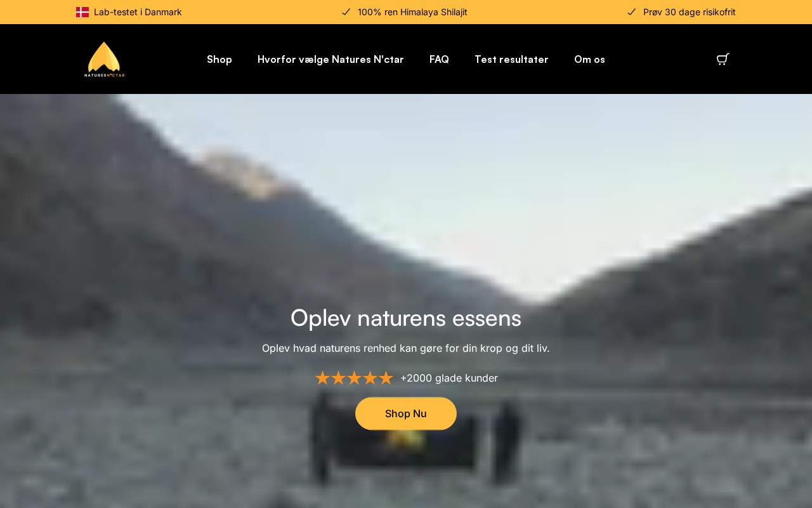Click the first orange rating star
The width and height of the screenshot is (812, 508).
pyautogui.click(x=322, y=378)
